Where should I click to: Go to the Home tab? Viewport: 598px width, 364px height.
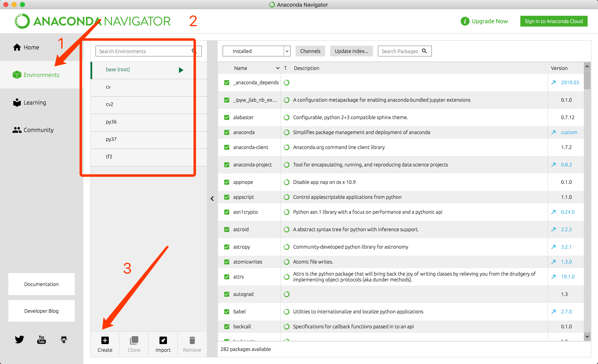point(31,47)
